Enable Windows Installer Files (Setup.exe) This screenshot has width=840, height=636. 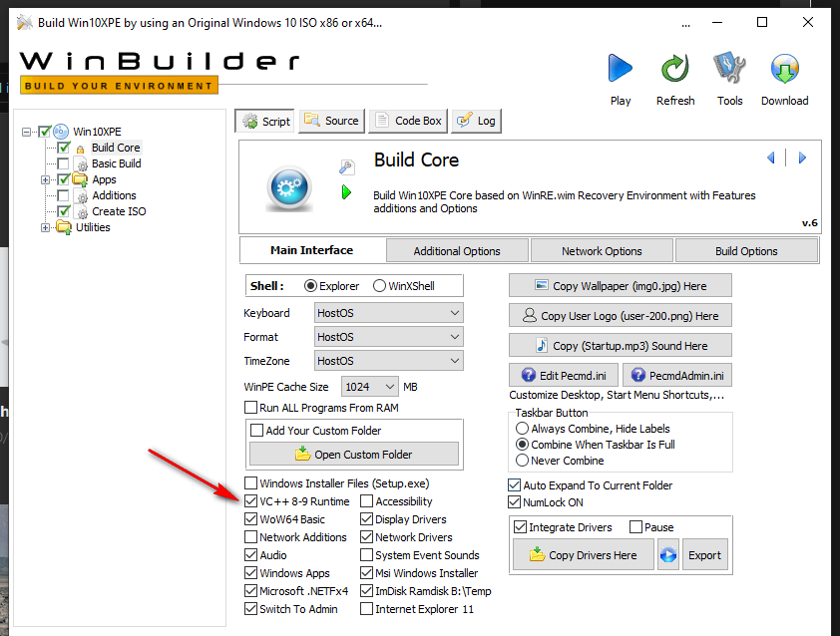click(250, 482)
